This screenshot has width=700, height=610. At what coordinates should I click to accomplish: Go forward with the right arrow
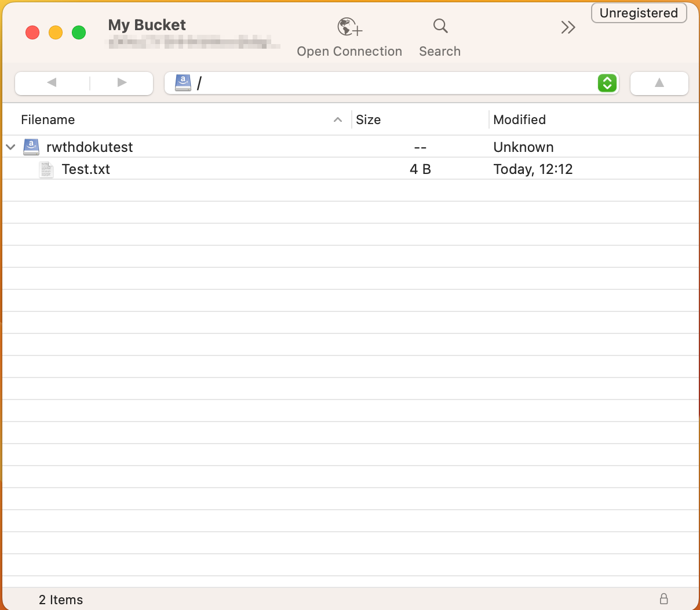[x=122, y=82]
